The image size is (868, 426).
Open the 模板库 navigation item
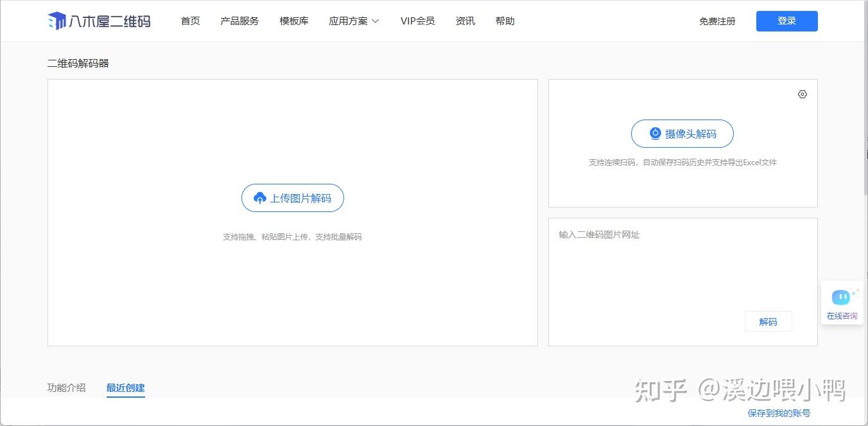click(294, 21)
